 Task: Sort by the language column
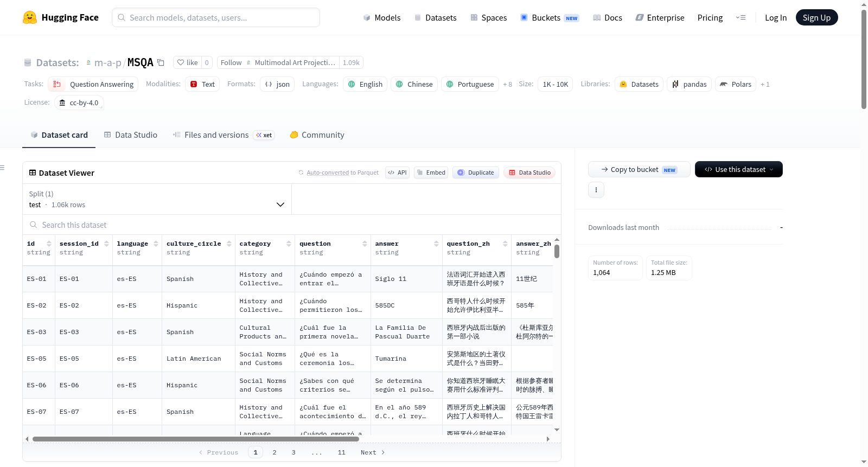[156, 244]
